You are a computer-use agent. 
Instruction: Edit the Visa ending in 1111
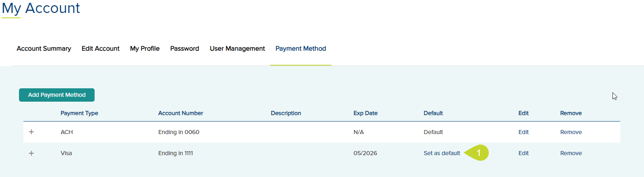[524, 153]
